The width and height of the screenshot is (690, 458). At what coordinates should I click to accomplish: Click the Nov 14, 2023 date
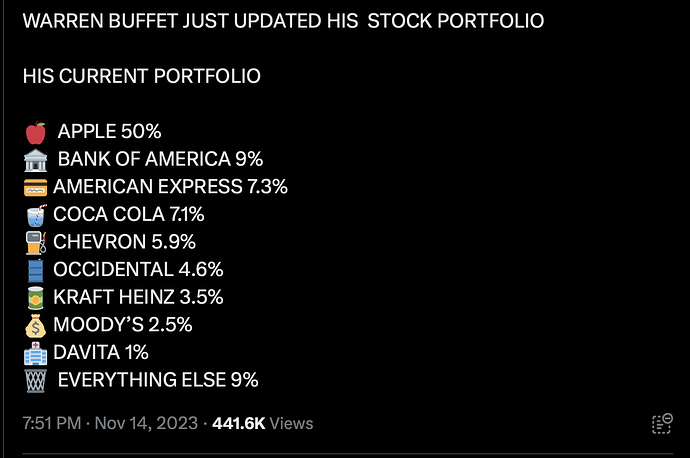tap(146, 423)
